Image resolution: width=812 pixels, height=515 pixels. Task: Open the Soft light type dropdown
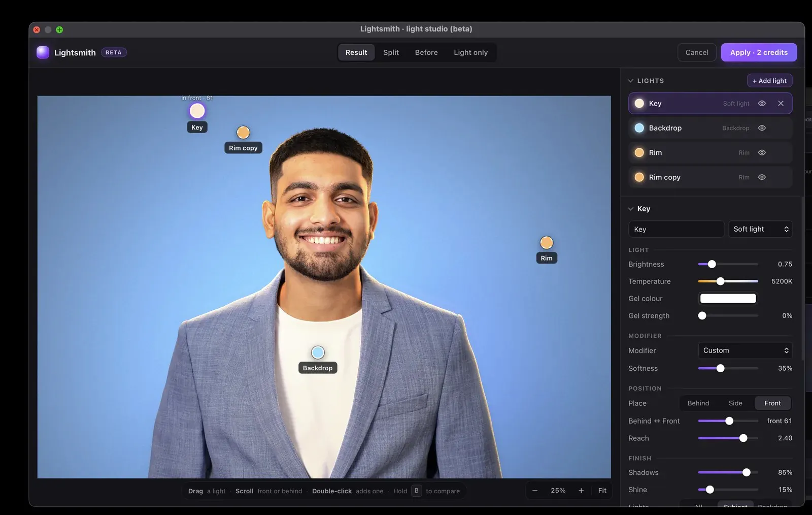(x=760, y=229)
